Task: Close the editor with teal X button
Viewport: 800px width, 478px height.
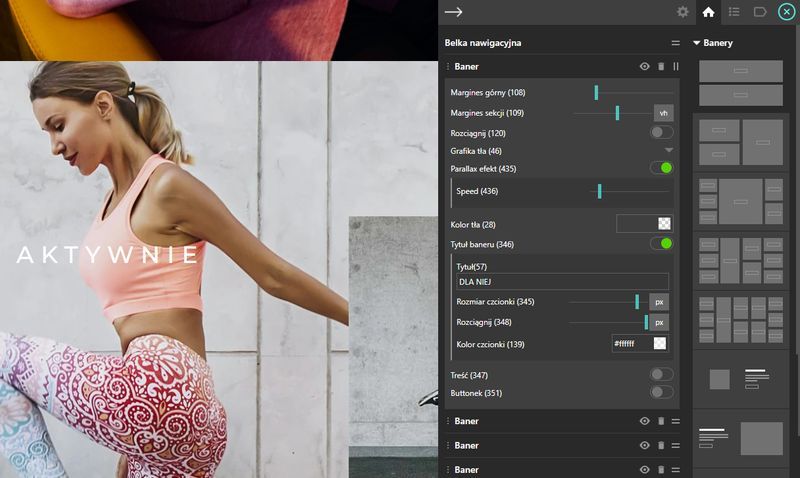Action: tap(786, 12)
